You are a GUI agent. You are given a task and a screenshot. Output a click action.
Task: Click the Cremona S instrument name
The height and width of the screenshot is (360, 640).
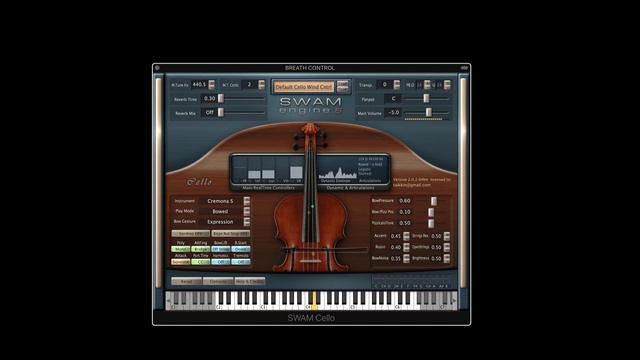click(x=220, y=201)
